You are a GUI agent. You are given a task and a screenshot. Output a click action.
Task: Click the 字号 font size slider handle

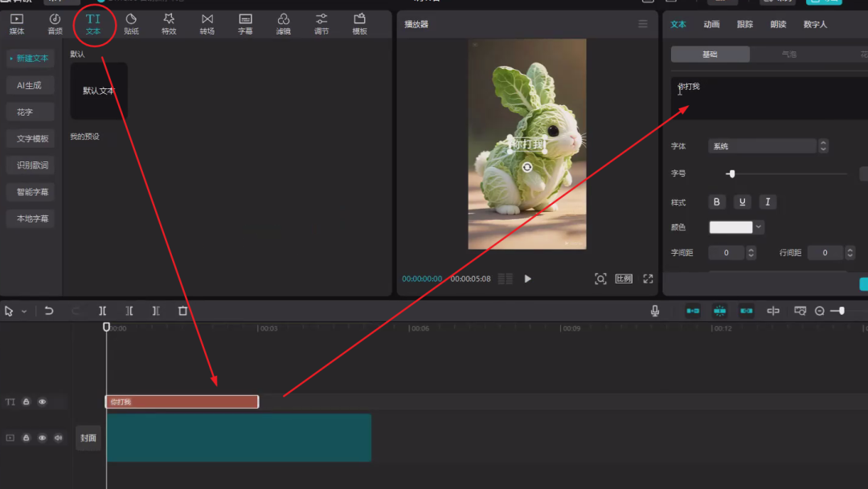click(731, 173)
